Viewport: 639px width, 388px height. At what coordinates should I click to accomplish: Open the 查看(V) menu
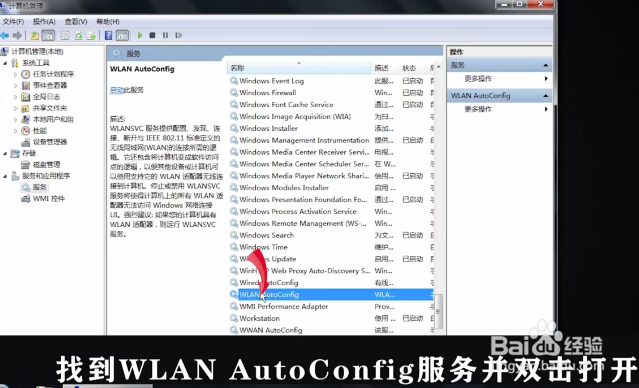click(x=76, y=22)
